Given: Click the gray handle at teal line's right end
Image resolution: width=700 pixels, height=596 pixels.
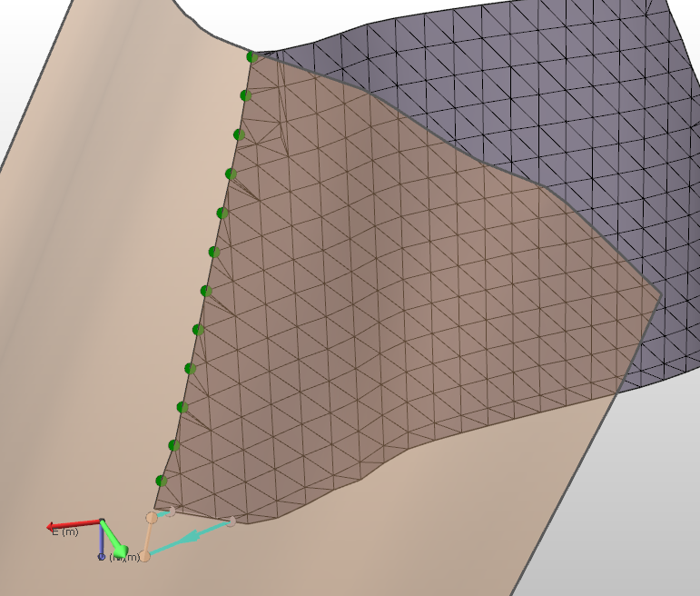Looking at the screenshot, I should point(232,521).
